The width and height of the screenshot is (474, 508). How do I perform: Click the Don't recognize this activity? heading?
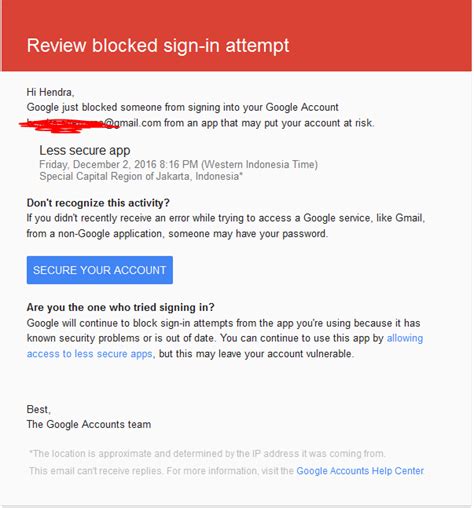click(x=98, y=203)
